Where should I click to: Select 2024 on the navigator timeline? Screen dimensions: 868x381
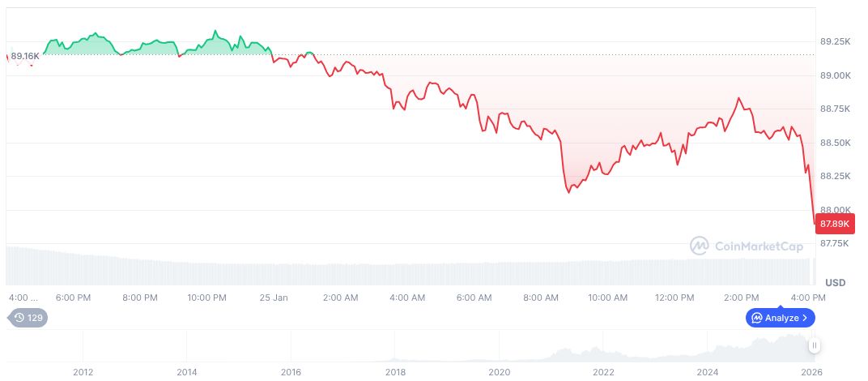tap(708, 372)
